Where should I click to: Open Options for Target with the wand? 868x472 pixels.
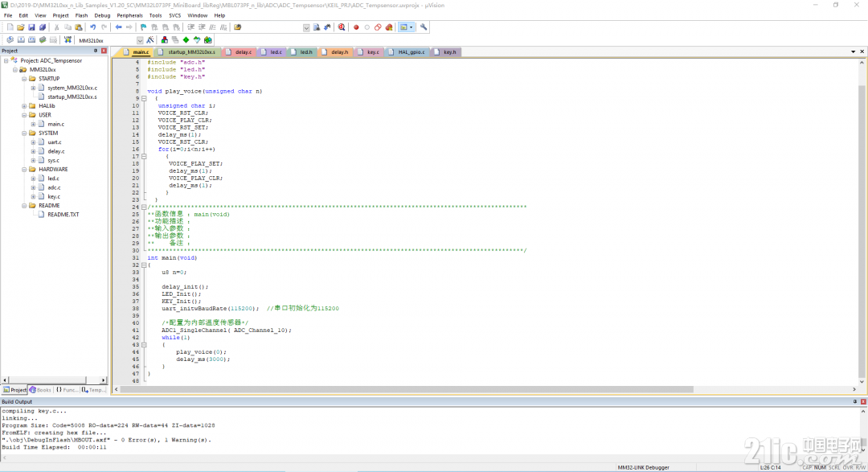pyautogui.click(x=150, y=40)
